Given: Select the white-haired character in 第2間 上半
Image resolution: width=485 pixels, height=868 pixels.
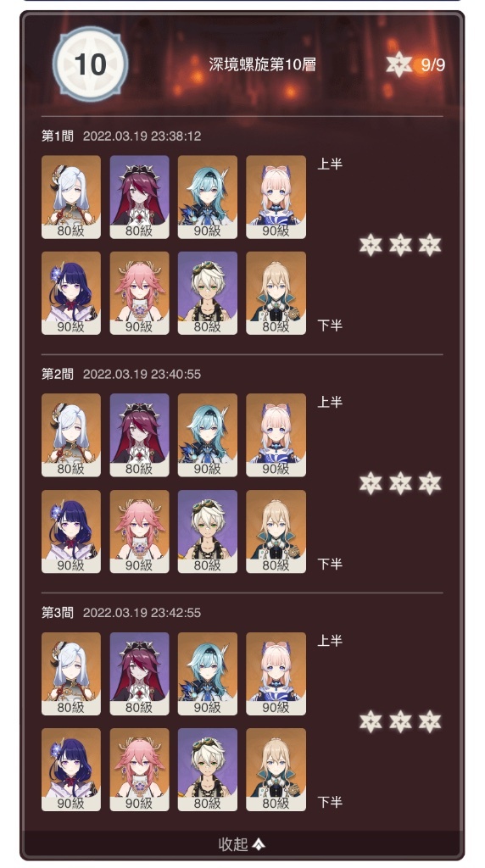Looking at the screenshot, I should click(x=71, y=435).
